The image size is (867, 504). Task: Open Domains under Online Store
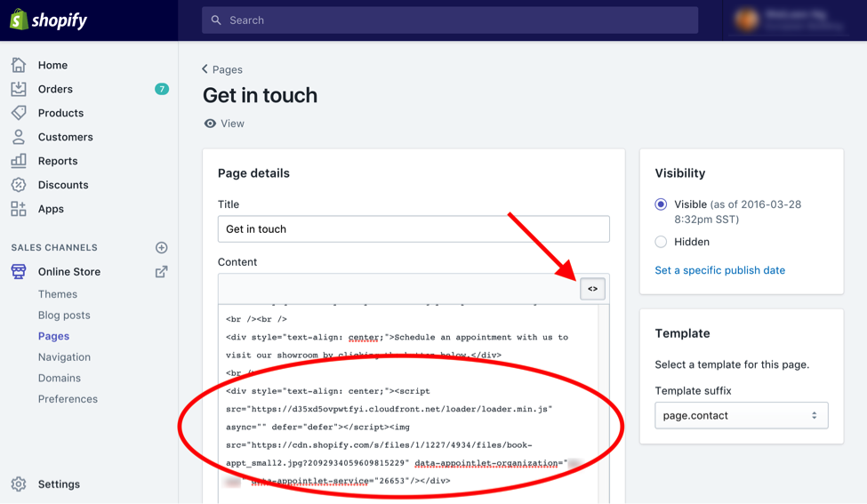[60, 378]
